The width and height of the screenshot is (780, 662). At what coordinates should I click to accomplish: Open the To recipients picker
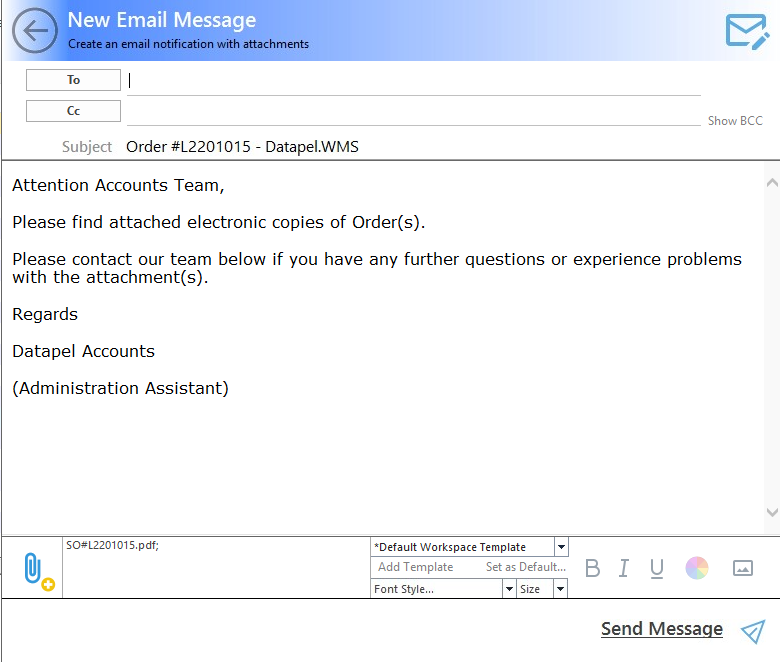coord(73,80)
